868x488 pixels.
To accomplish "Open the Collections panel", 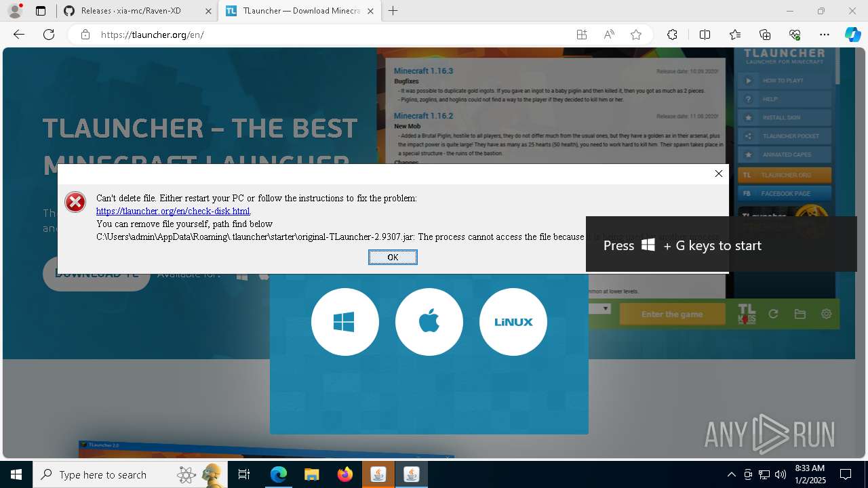I will pos(765,35).
